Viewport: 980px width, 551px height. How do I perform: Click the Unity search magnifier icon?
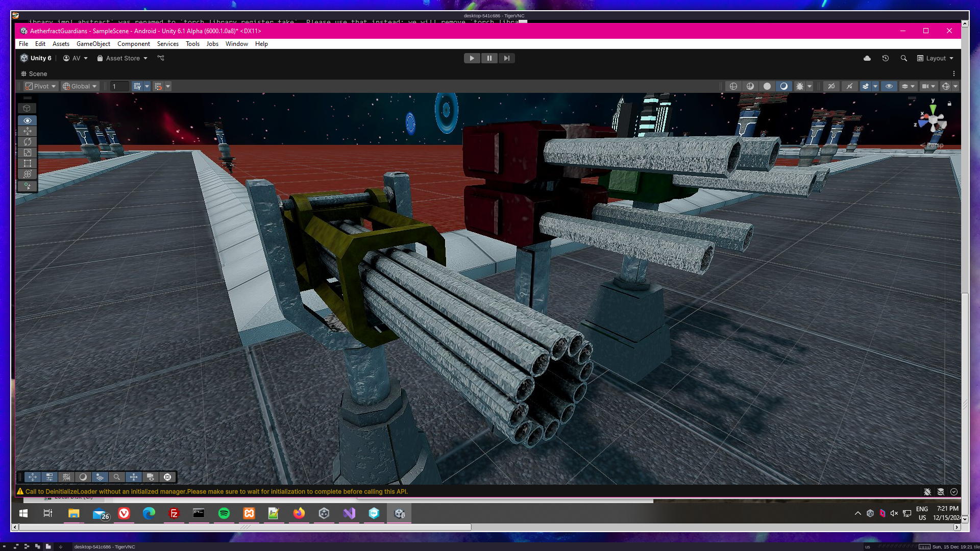coord(904,58)
